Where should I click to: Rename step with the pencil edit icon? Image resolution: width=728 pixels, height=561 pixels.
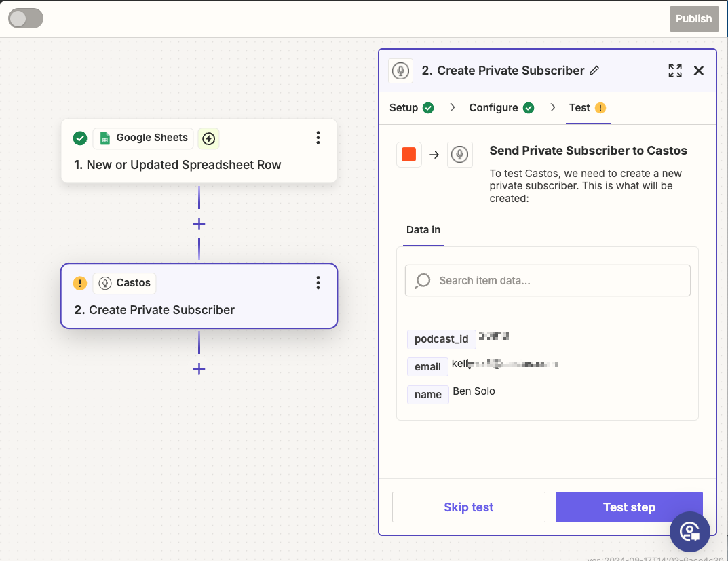coord(594,71)
